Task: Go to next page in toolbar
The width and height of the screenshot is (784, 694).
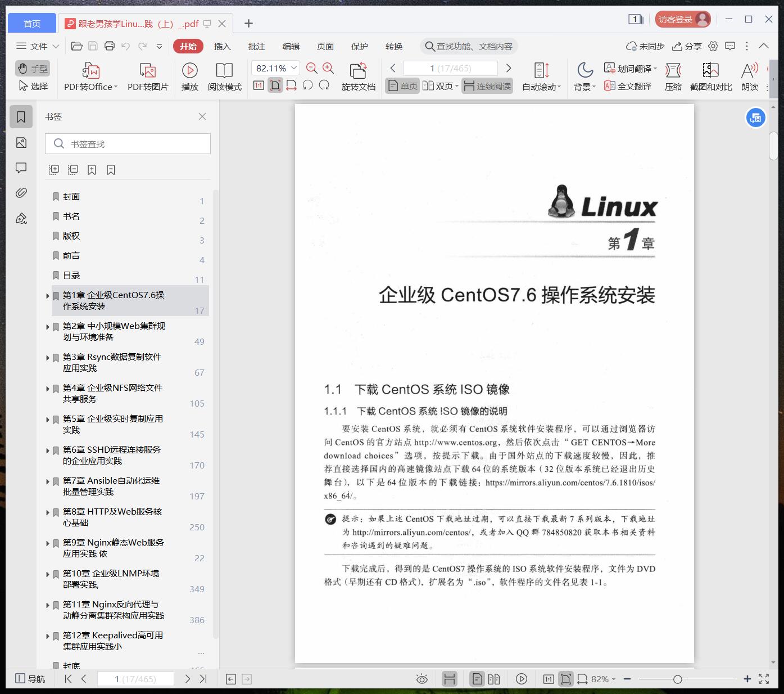Action: (x=509, y=68)
